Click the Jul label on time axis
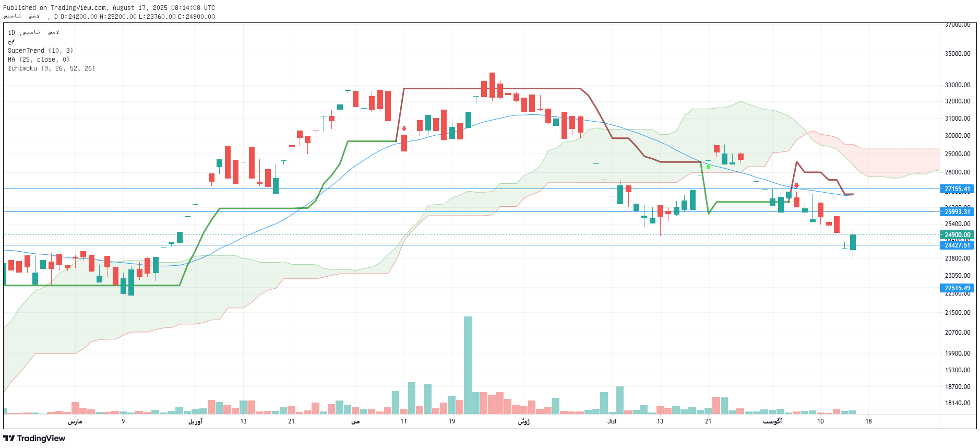Image resolution: width=980 pixels, height=448 pixels. tap(612, 421)
